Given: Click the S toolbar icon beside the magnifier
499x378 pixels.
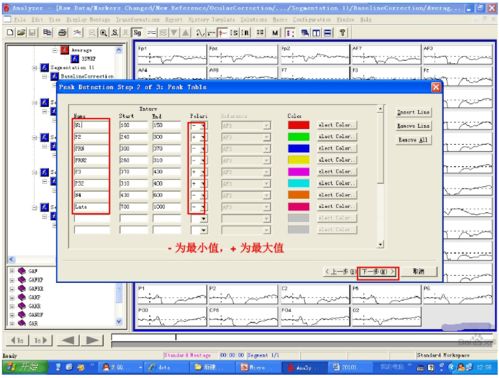Looking at the screenshot, I should pyautogui.click(x=115, y=33).
